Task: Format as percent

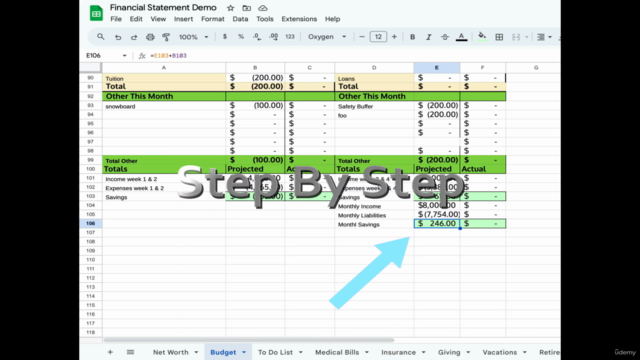Action: (241, 37)
